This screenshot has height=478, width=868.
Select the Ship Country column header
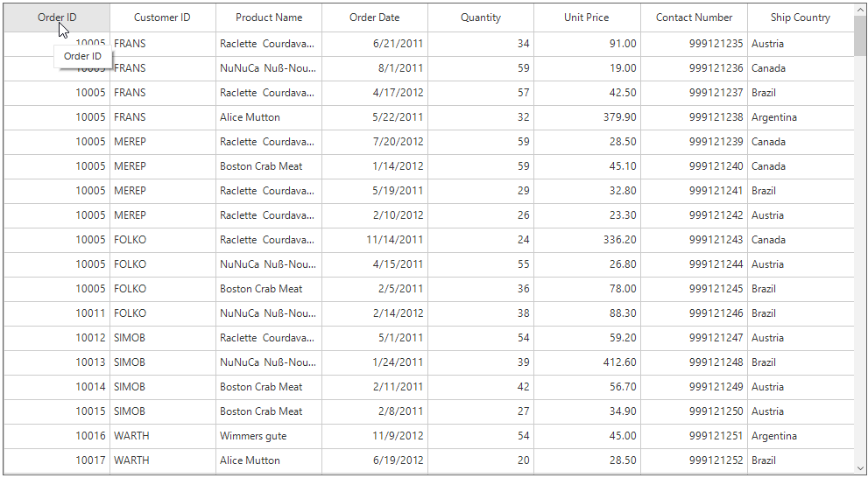click(x=800, y=18)
